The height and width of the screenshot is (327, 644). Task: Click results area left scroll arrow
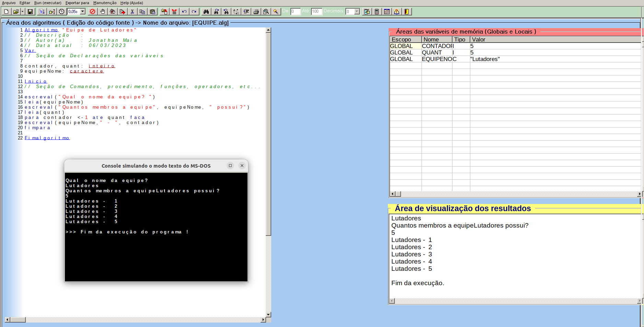pos(392,301)
